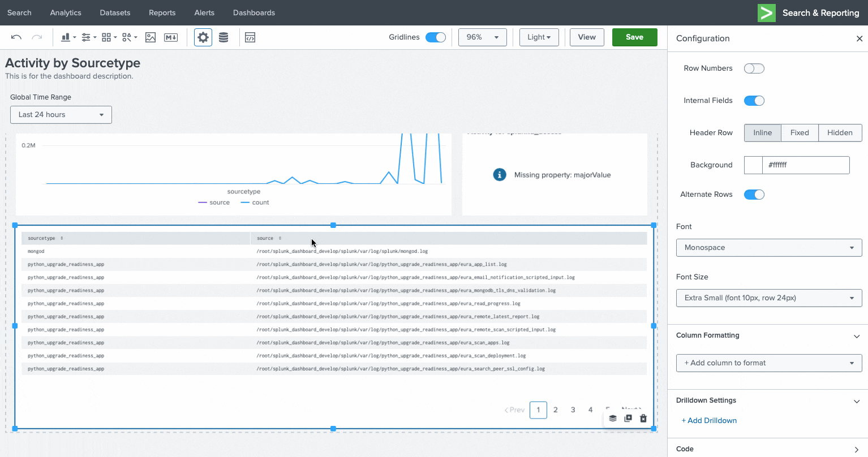Go to page 2 of the table
Image resolution: width=868 pixels, height=457 pixels.
(556, 410)
